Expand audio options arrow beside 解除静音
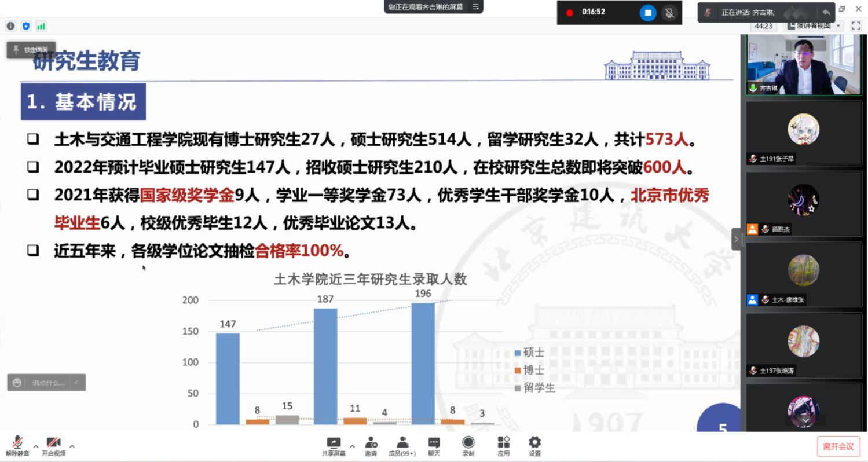This screenshot has height=462, width=868. [x=36, y=446]
